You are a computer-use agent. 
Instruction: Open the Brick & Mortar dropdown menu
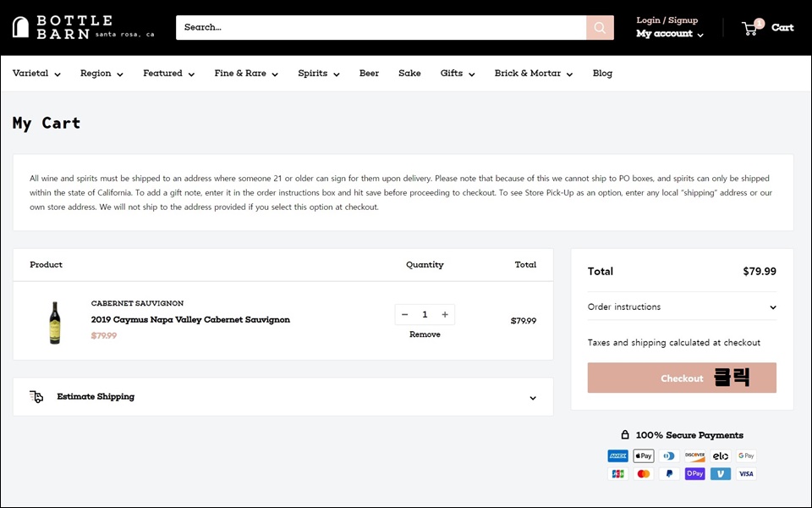point(534,74)
